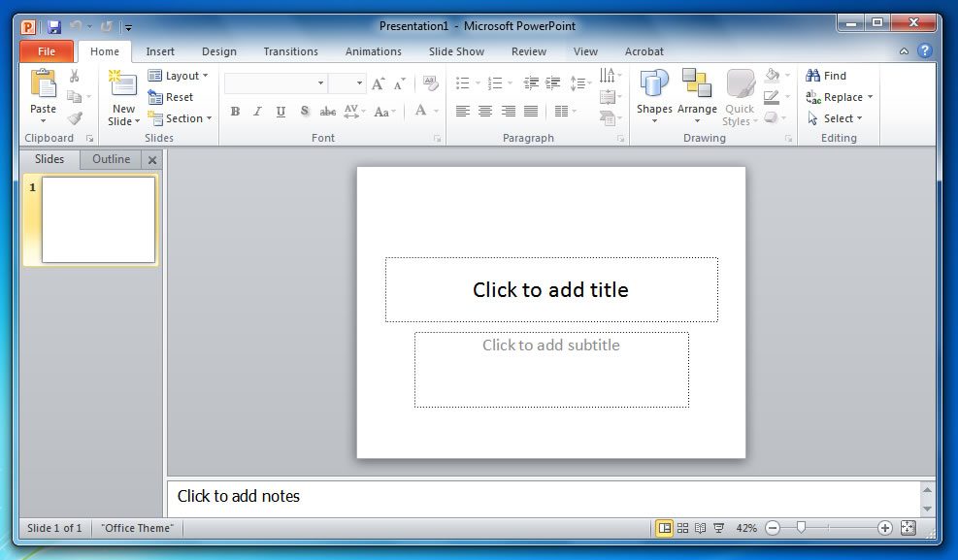Expand the Layout dropdown

(180, 76)
